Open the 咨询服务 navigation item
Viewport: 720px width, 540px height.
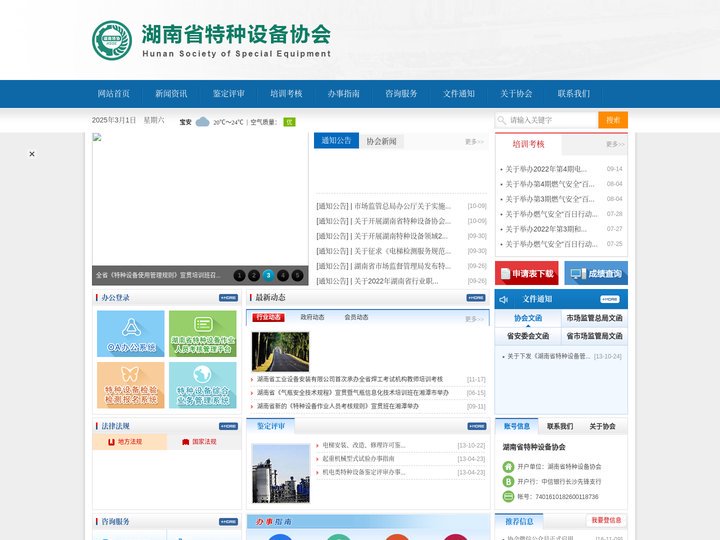[x=401, y=94]
